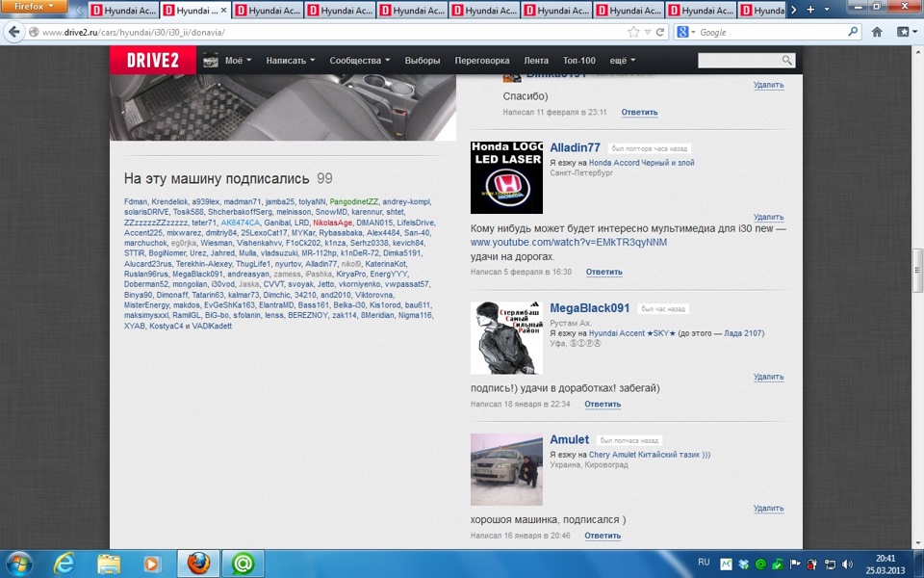
Task: Open the YouTube link in Alladin77's comment
Action: click(569, 243)
